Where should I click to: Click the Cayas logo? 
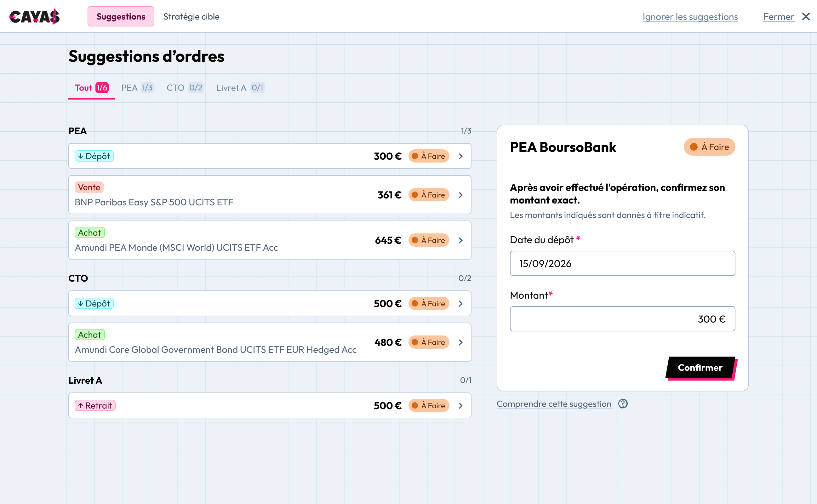point(34,16)
